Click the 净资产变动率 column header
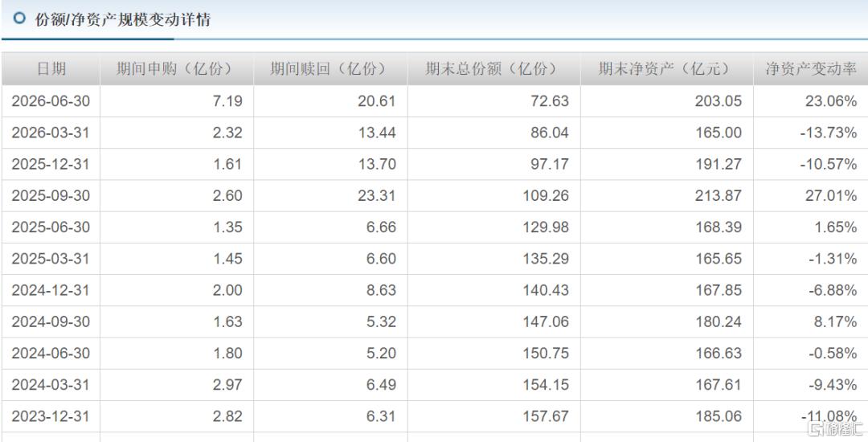The height and width of the screenshot is (442, 868). (x=811, y=68)
